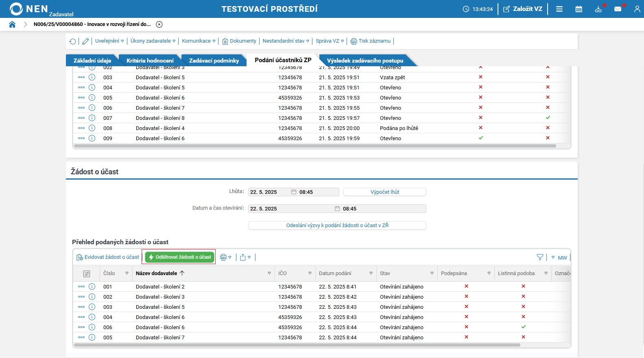Open calendar picker for Lhůta date

pyautogui.click(x=294, y=192)
